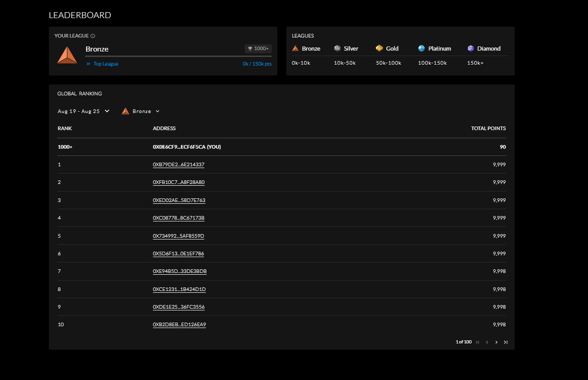Open address 0XED02AE...58D7E763
Viewport: 588px width, 380px height.
point(179,200)
